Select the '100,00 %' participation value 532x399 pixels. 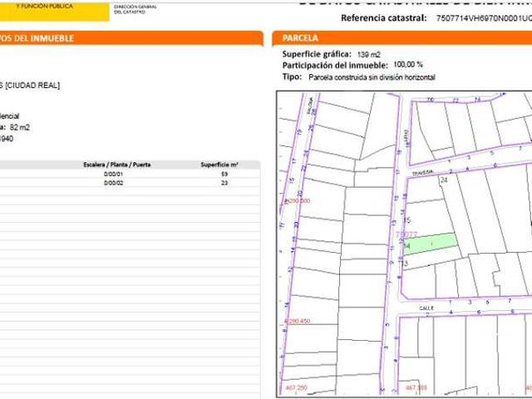click(408, 65)
